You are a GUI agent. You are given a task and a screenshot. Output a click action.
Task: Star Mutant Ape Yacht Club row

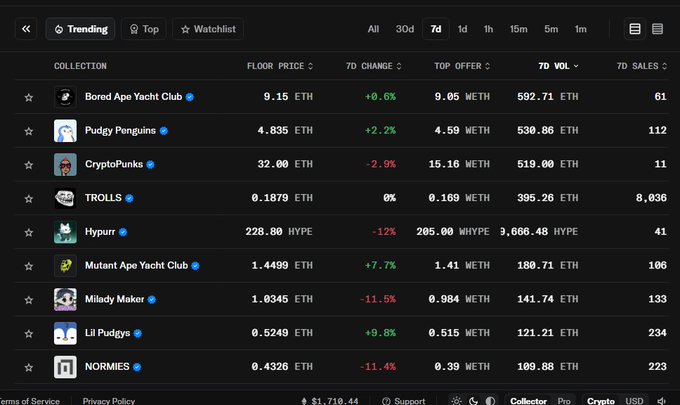click(x=29, y=266)
